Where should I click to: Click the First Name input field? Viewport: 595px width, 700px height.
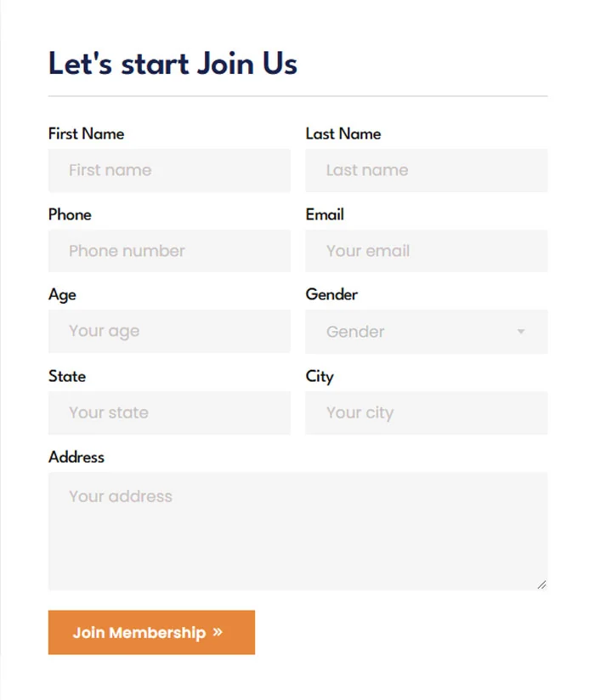(x=169, y=171)
